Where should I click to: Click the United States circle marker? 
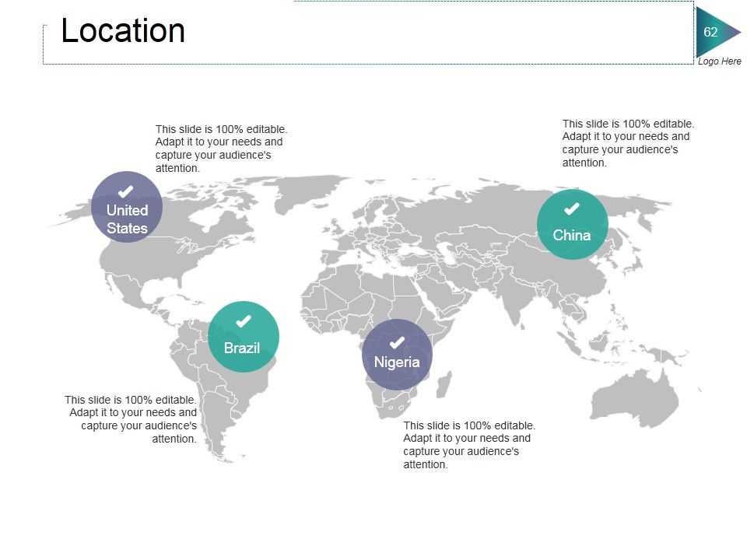pos(127,207)
